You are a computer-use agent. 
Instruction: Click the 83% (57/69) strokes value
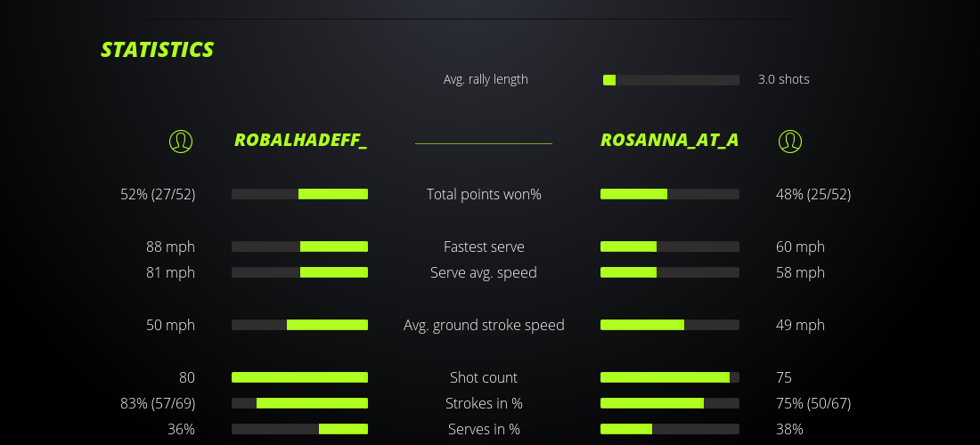coord(158,403)
